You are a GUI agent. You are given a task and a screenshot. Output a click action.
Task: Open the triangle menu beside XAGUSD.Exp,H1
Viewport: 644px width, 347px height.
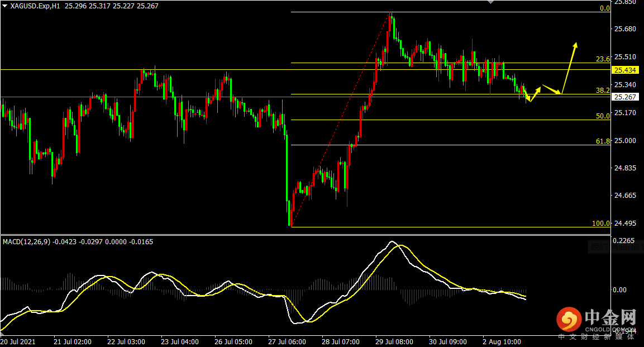pos(4,6)
